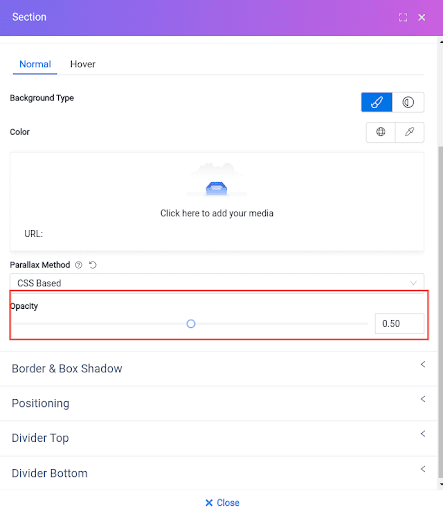This screenshot has width=443, height=512.
Task: Expand the Positioning section
Action: [219, 403]
